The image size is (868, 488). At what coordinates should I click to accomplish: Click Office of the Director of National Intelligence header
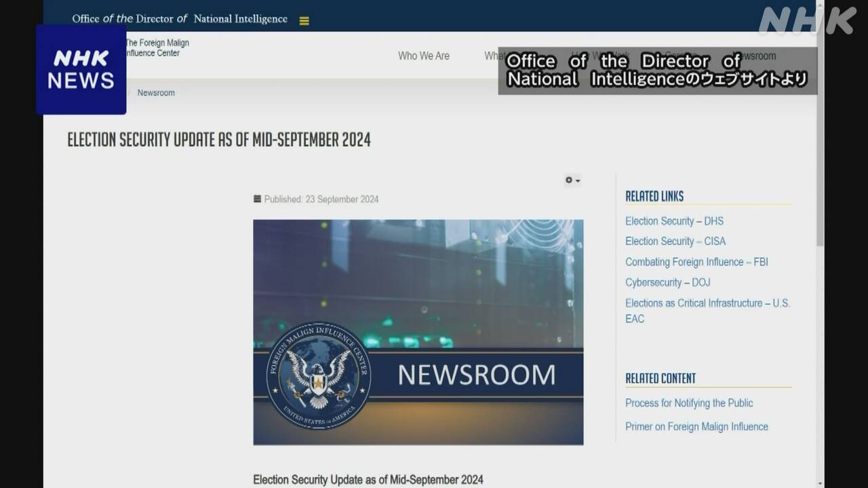(180, 19)
